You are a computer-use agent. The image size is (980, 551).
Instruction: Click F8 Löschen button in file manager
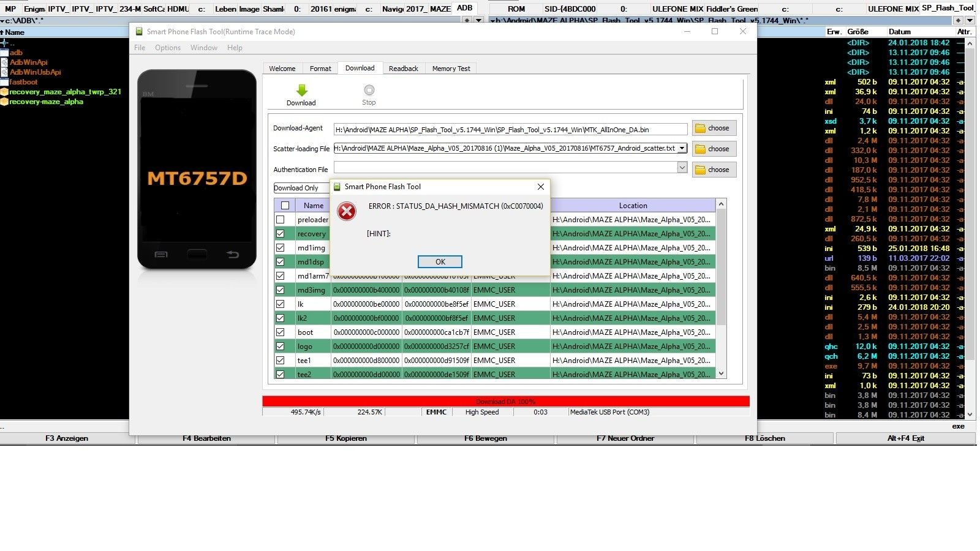pos(765,438)
